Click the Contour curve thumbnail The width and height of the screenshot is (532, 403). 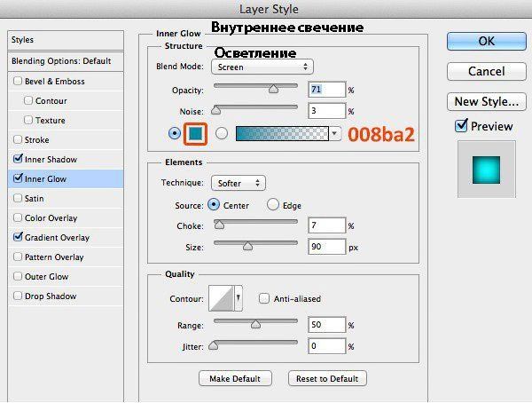[221, 298]
